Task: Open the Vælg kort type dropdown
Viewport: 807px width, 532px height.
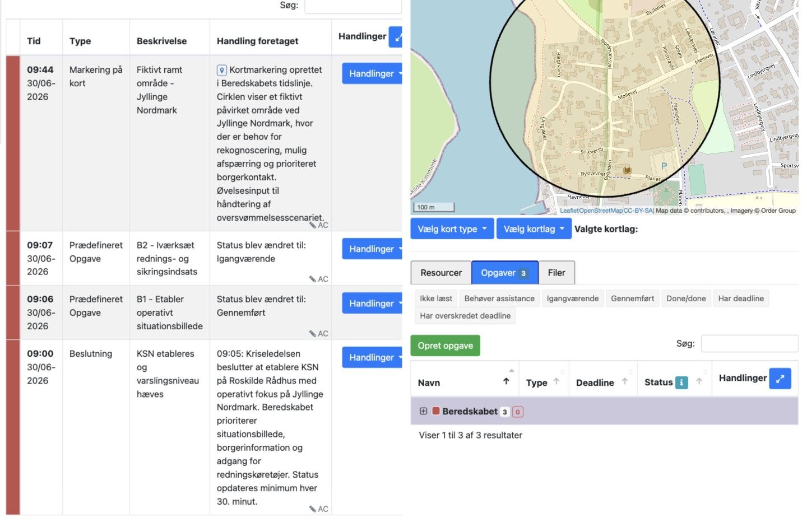Action: [x=452, y=228]
